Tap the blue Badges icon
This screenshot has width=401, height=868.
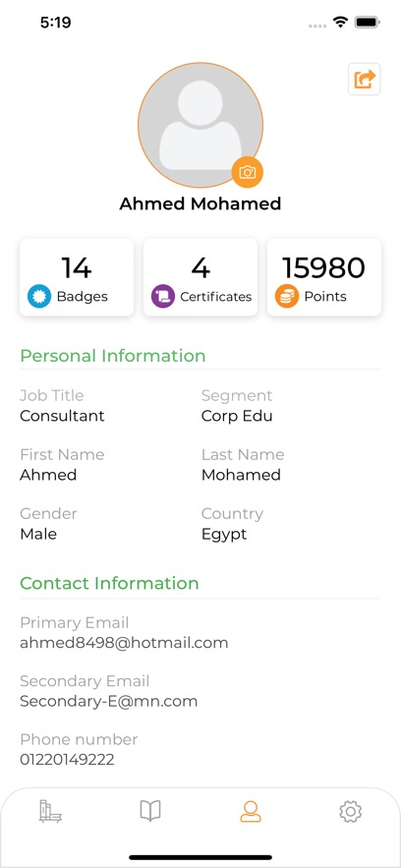coord(39,296)
